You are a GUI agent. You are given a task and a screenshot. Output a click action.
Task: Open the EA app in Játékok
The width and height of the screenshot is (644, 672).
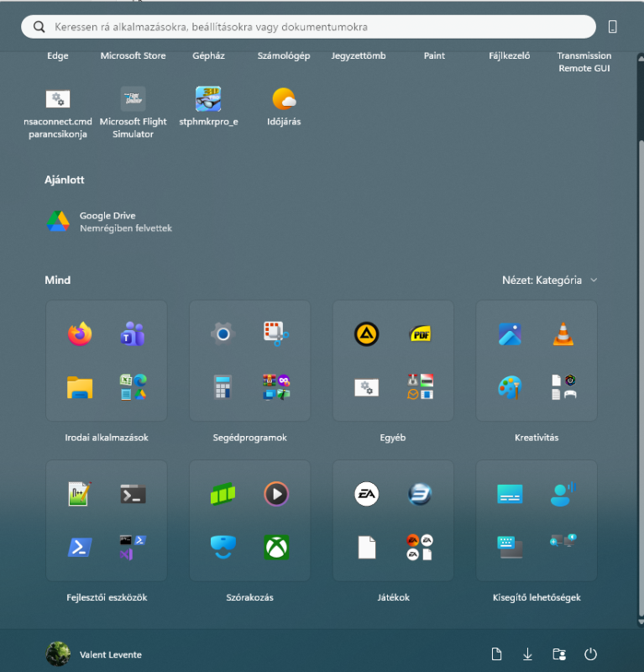tap(366, 494)
